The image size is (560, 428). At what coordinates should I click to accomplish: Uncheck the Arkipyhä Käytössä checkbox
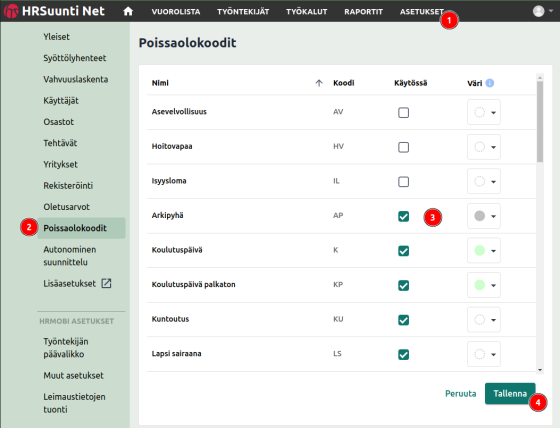tap(403, 216)
